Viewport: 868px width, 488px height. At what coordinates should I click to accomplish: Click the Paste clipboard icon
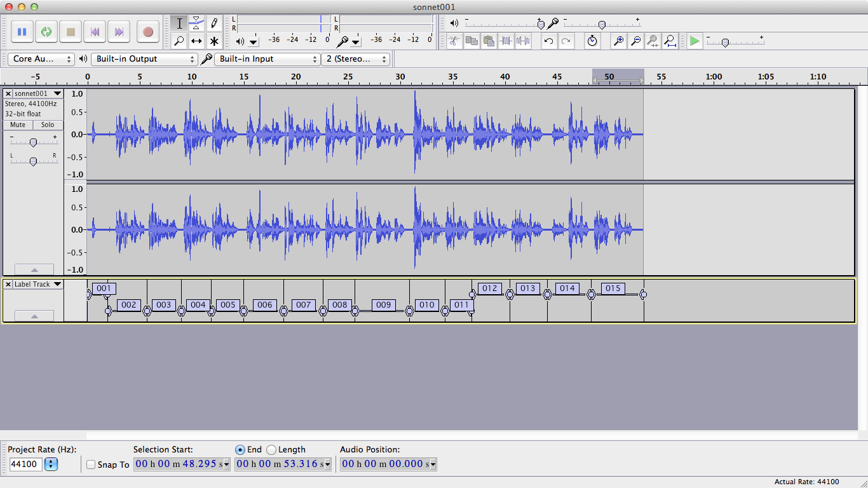[x=489, y=41]
